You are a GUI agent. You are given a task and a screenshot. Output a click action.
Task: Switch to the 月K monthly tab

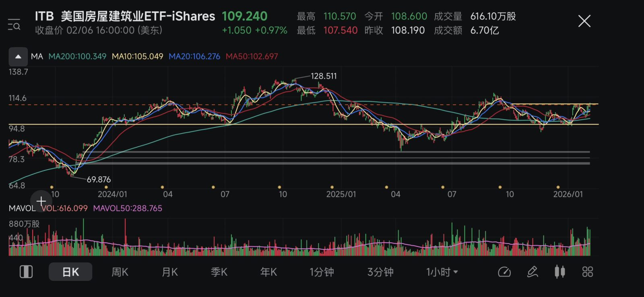tap(170, 272)
